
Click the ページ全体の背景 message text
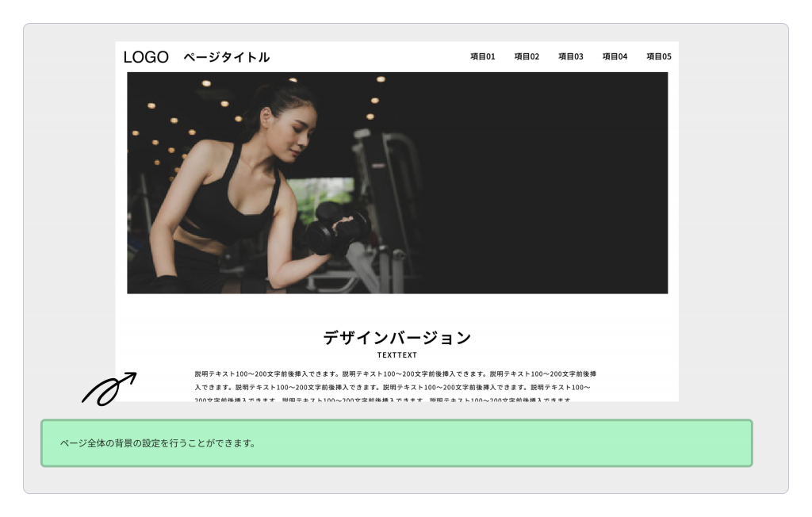pyautogui.click(x=158, y=443)
